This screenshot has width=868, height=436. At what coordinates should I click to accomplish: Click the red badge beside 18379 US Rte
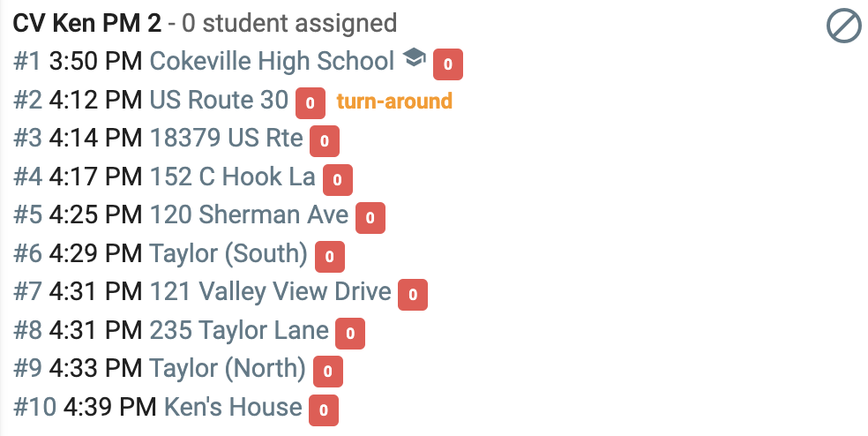click(x=325, y=141)
